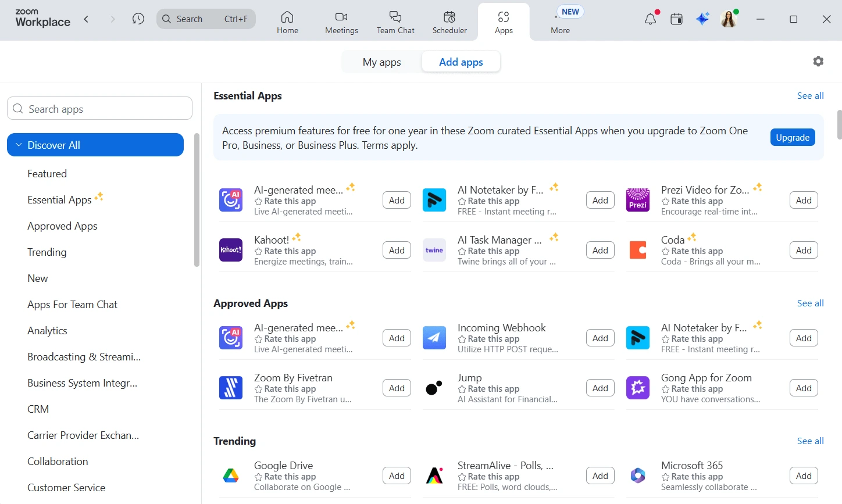Launch the AI Companion sparkle icon
Image resolution: width=842 pixels, height=504 pixels.
[x=702, y=18]
